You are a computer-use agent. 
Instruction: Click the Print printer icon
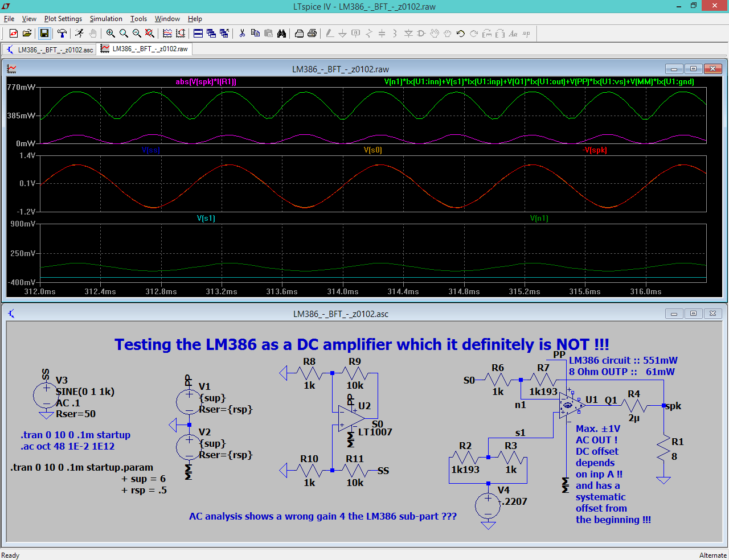click(x=312, y=34)
